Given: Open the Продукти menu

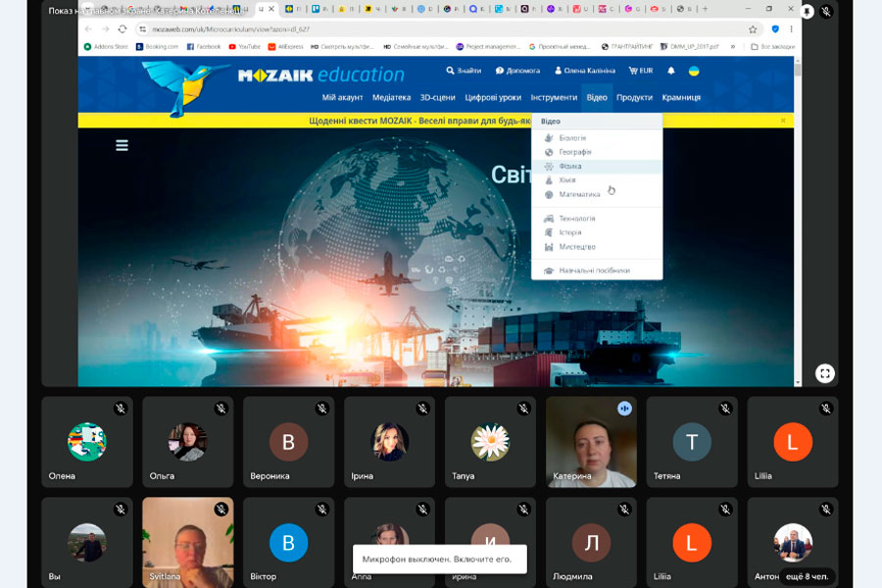Looking at the screenshot, I should pos(634,97).
